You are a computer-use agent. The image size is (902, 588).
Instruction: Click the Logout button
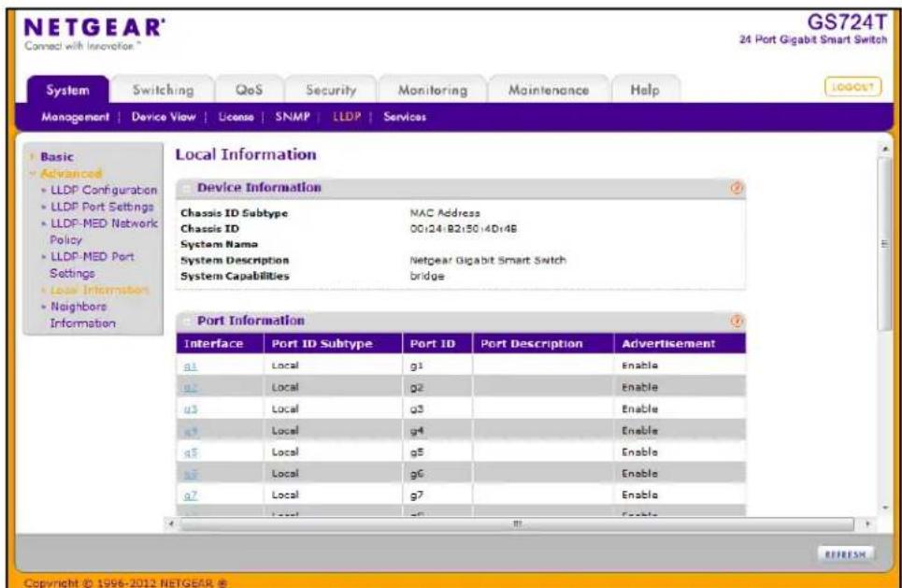(x=852, y=87)
